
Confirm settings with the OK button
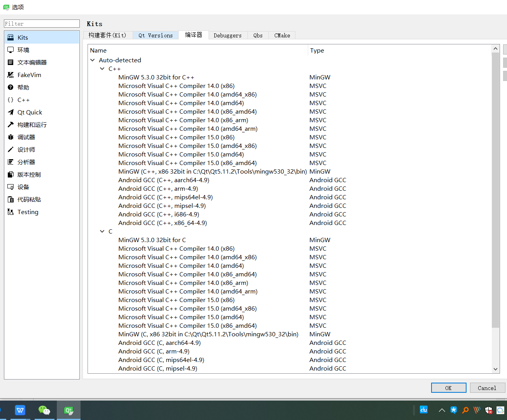pyautogui.click(x=448, y=388)
